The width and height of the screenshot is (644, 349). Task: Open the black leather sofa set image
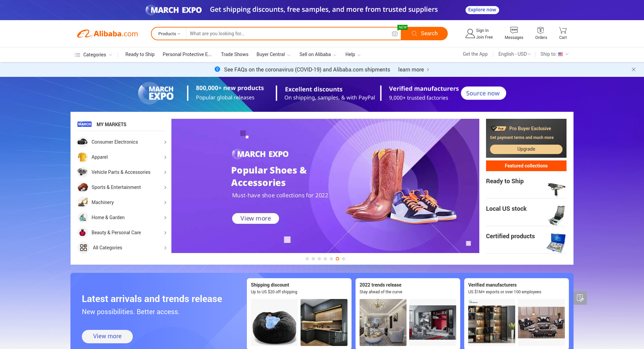(541, 322)
